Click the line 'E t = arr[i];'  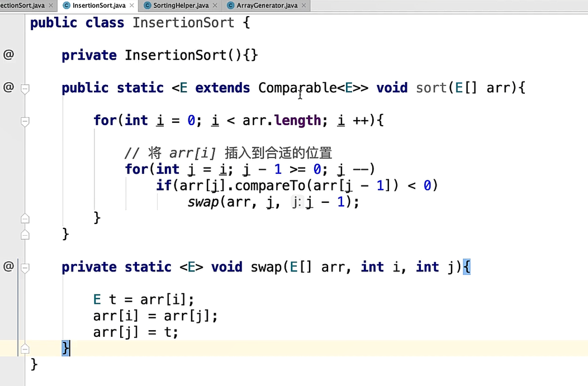(x=144, y=299)
